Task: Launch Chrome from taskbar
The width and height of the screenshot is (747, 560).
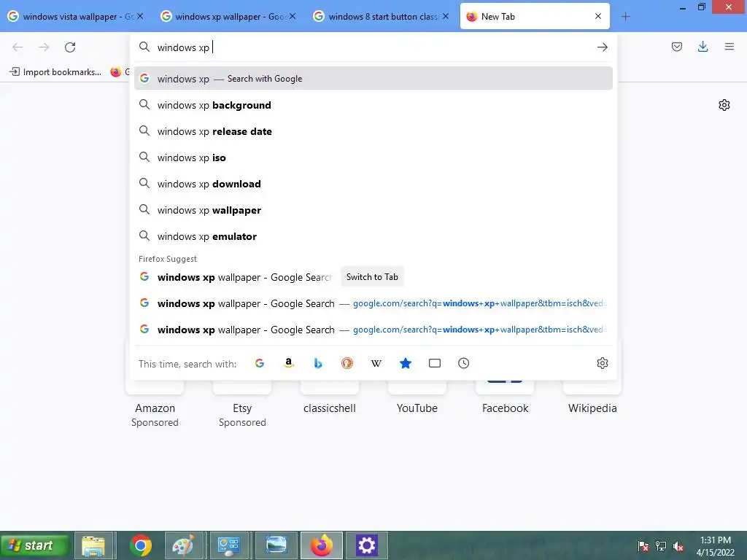Action: coord(141,545)
